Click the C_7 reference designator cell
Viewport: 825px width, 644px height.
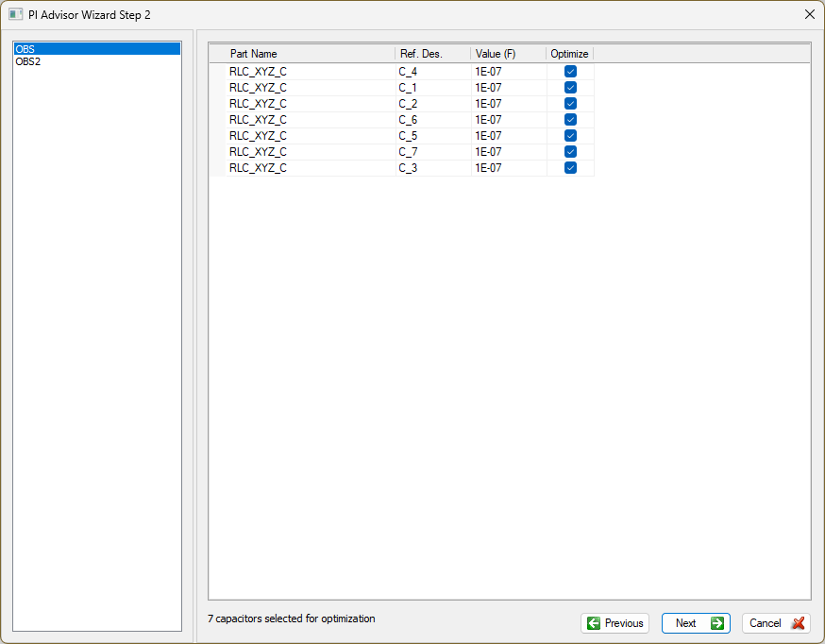pyautogui.click(x=433, y=151)
